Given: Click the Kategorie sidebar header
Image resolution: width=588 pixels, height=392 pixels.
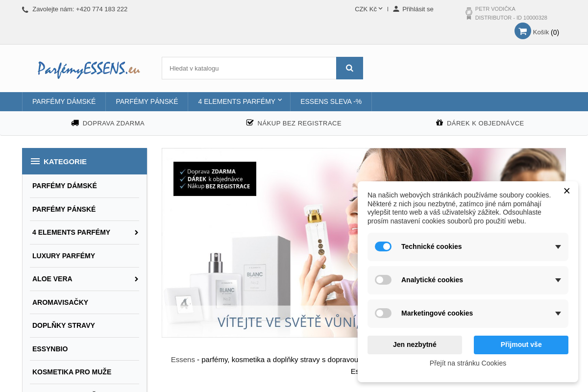Looking at the screenshot, I should pyautogui.click(x=84, y=161).
